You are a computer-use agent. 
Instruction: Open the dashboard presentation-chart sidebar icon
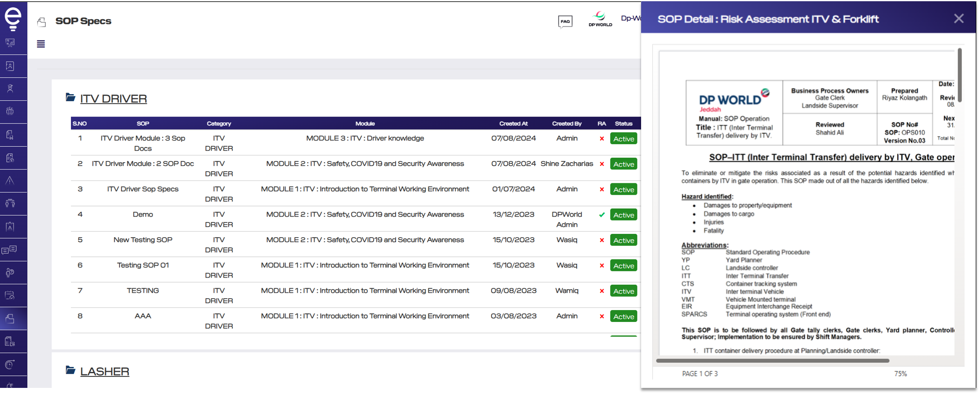pos(10,42)
